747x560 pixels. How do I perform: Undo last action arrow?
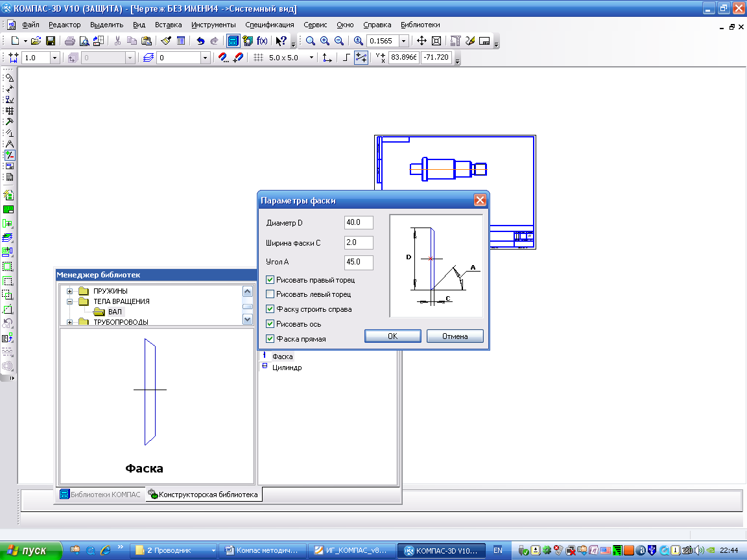(200, 41)
